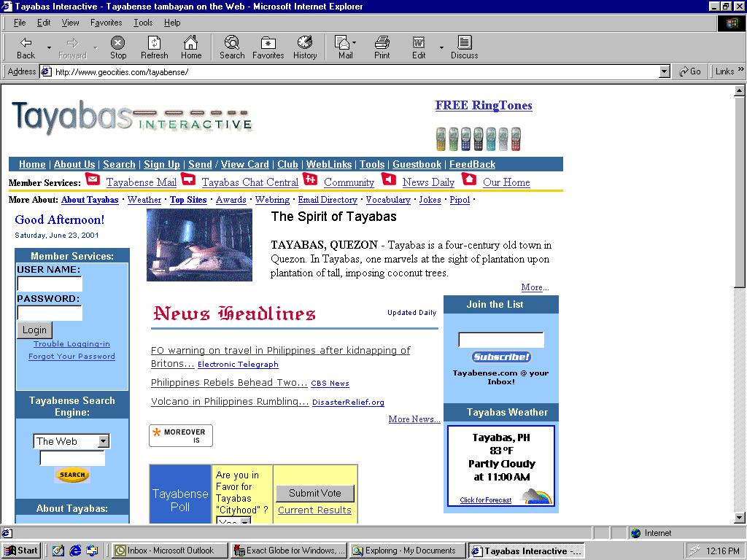Open the Favorites toolbar icon
Screen dimensions: 747x560
click(x=268, y=47)
